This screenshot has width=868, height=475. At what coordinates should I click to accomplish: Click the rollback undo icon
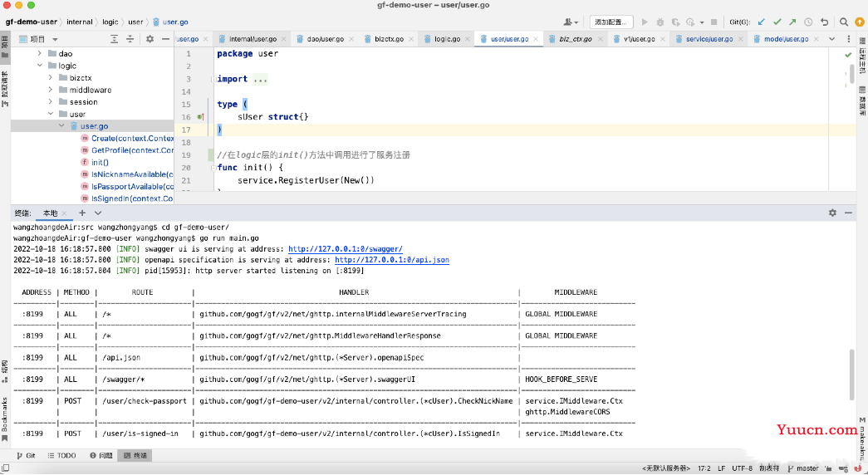[x=824, y=22]
